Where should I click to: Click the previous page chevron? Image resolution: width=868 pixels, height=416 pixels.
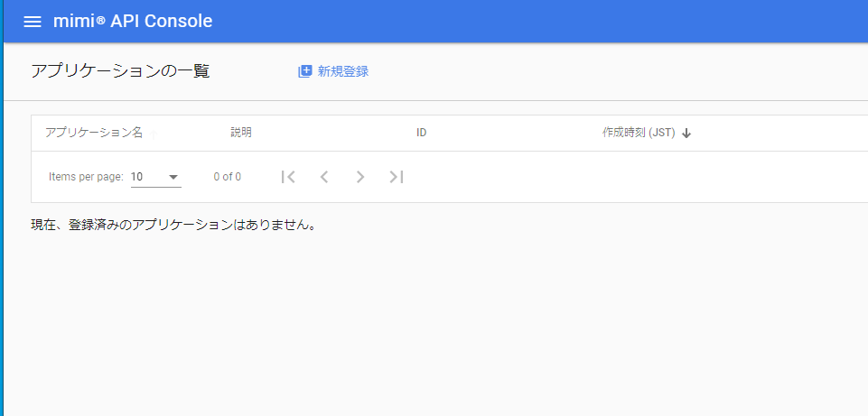pyautogui.click(x=324, y=177)
